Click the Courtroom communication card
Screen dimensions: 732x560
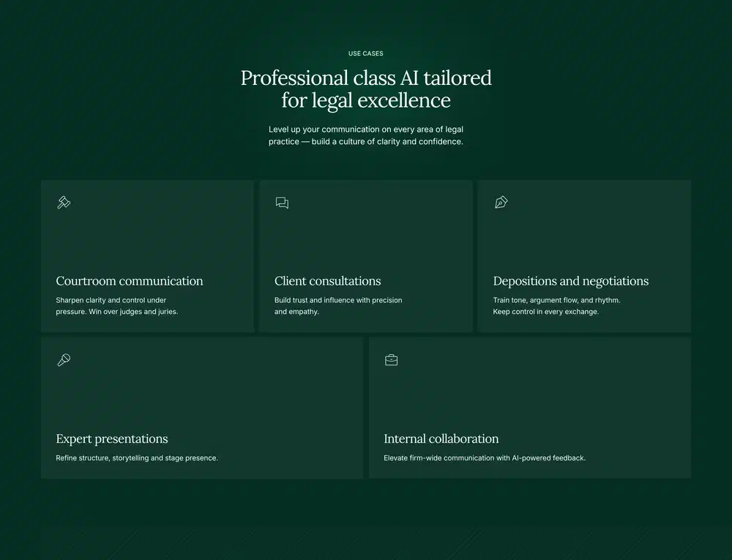pyautogui.click(x=146, y=255)
